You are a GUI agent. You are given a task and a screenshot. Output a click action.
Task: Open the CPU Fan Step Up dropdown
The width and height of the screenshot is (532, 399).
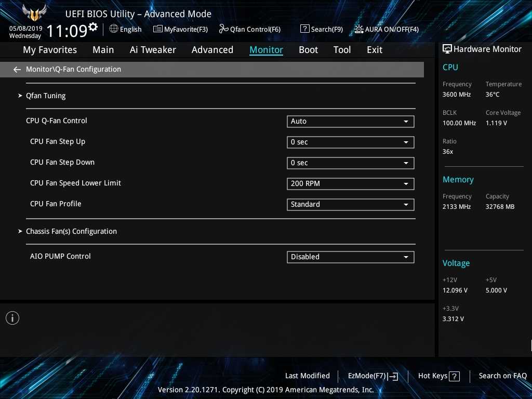pos(350,142)
